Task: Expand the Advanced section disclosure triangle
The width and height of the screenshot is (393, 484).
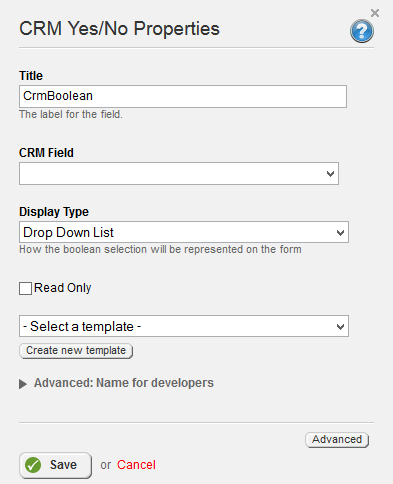Action: [x=23, y=384]
